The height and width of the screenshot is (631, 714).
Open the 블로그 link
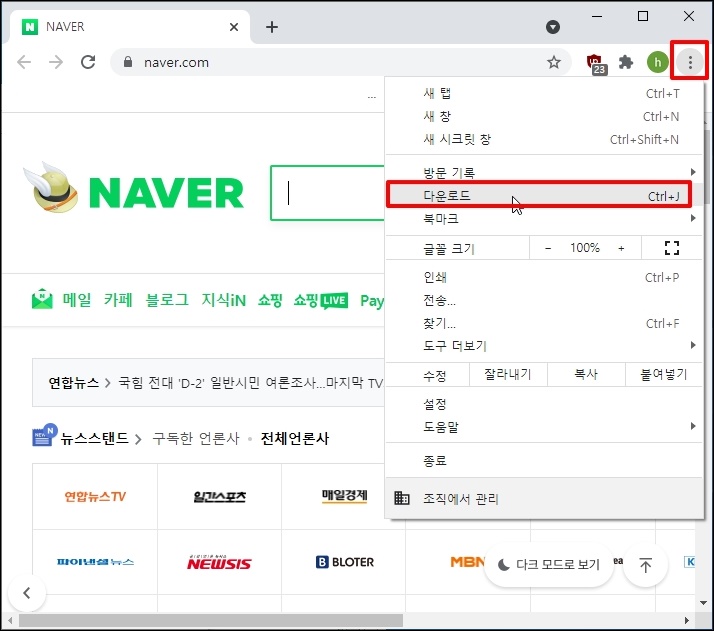pos(167,300)
